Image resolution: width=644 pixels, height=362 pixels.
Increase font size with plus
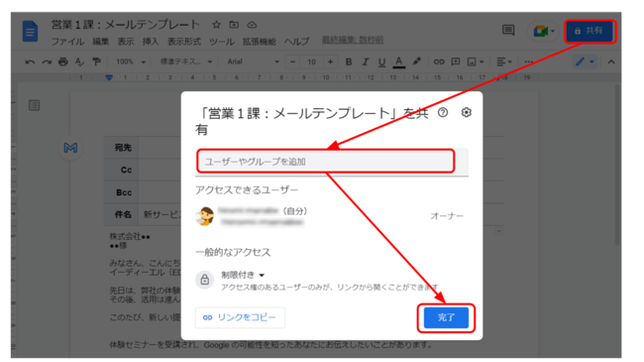(x=330, y=61)
